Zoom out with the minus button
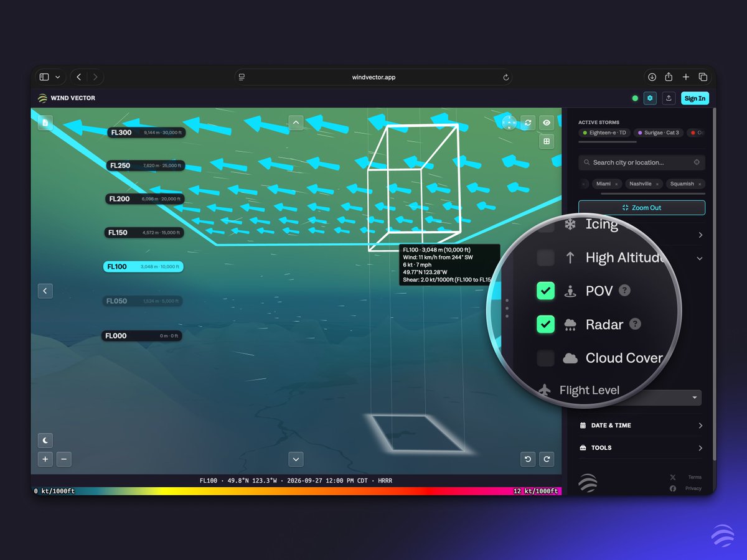This screenshot has height=560, width=747. click(x=64, y=460)
